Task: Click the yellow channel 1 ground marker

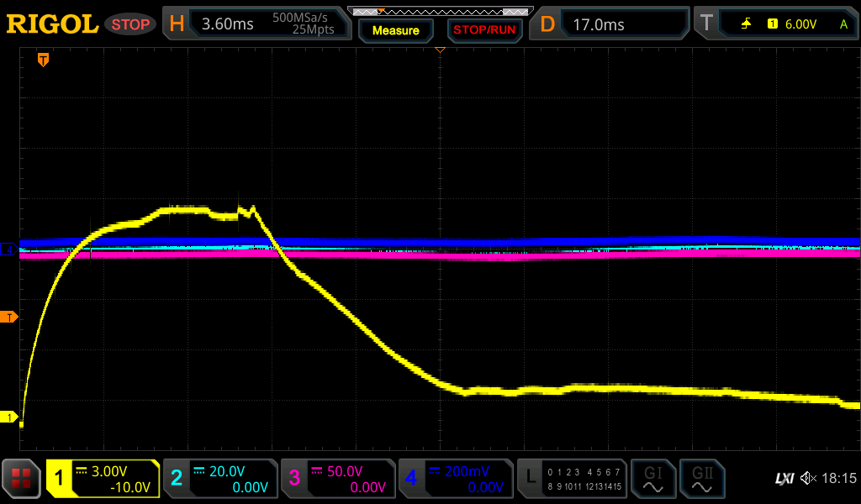Action: tap(10, 417)
